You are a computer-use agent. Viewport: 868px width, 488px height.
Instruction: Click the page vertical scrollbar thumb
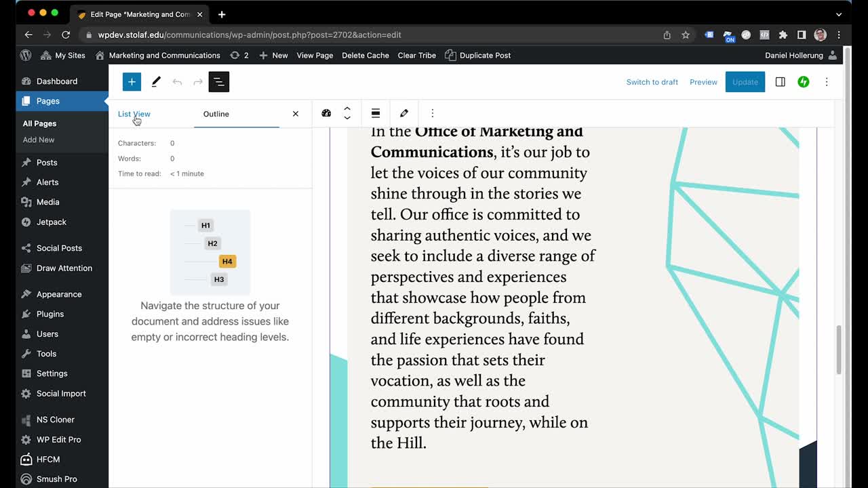[x=839, y=349]
